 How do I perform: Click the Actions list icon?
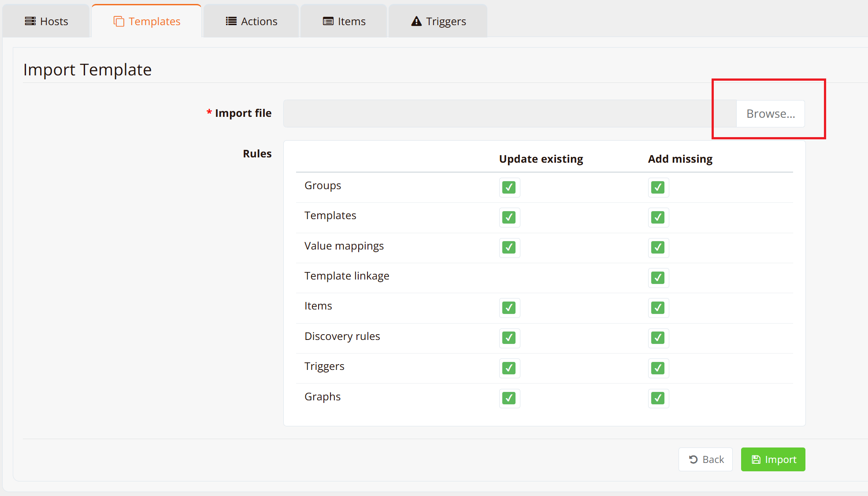(231, 21)
